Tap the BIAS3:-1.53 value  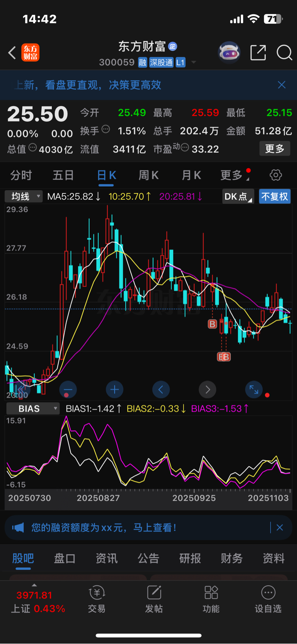[220, 409]
